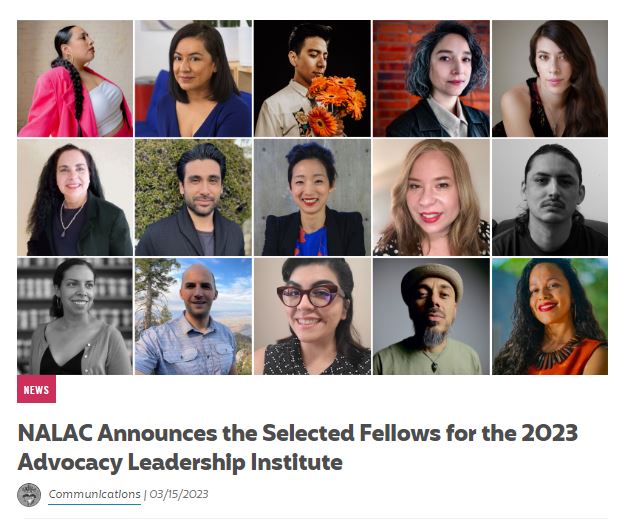
Task: Click the author avatar icon beside Communications
Action: [x=30, y=494]
